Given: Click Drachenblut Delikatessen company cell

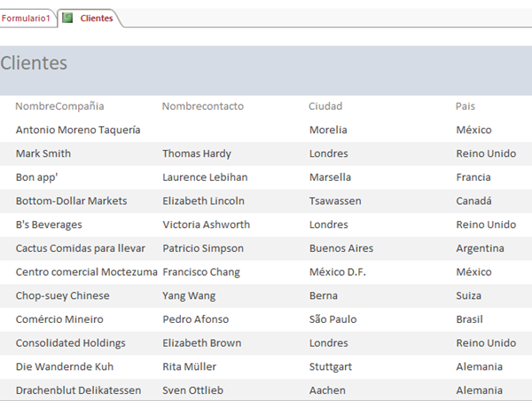Looking at the screenshot, I should 78,390.
